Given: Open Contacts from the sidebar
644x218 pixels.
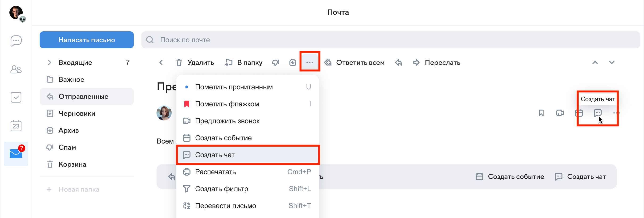Looking at the screenshot, I should coord(16,69).
